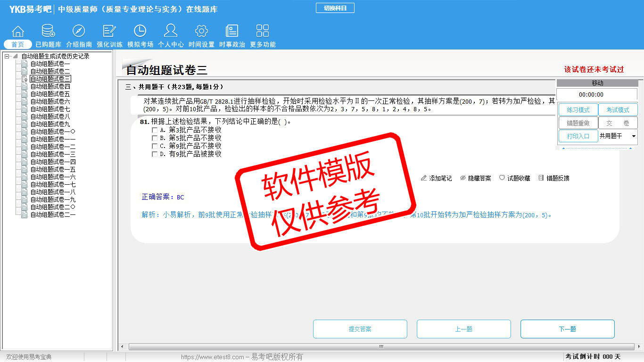Open 时间设置 gear icon
644x362 pixels.
point(201,32)
